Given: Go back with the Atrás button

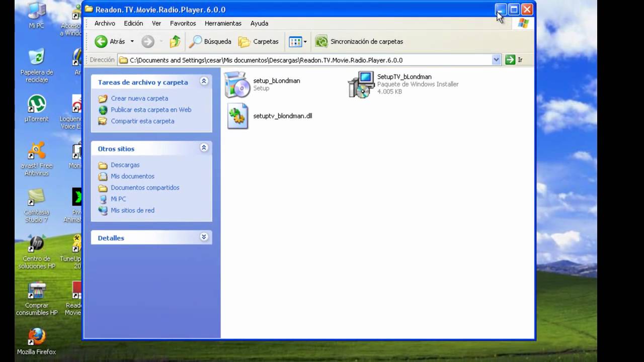Looking at the screenshot, I should tap(110, 42).
